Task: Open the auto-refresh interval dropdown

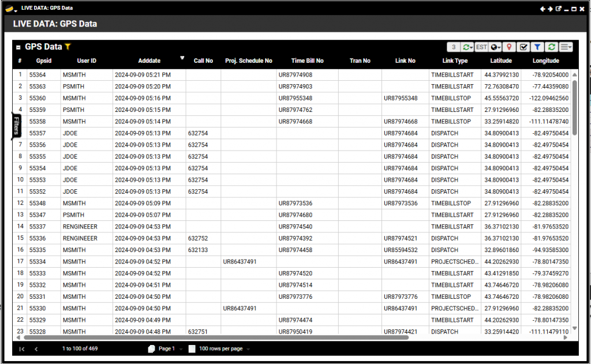Action: point(468,47)
